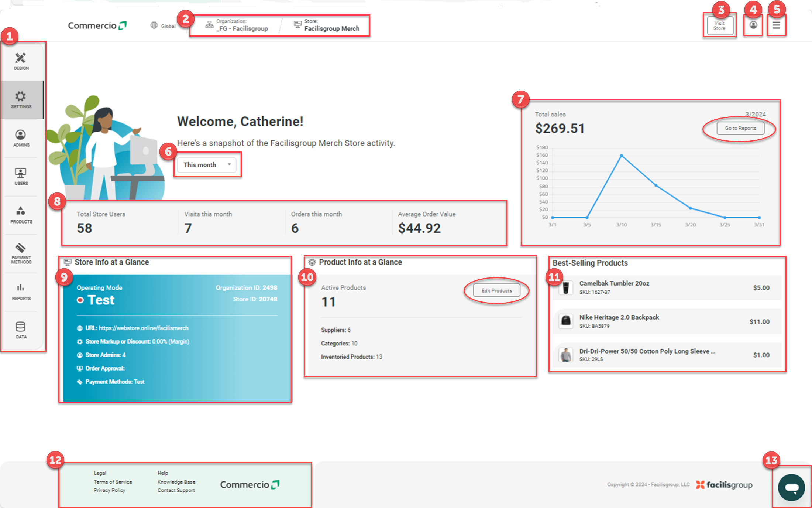
Task: Open the chat support bubble
Action: [791, 488]
